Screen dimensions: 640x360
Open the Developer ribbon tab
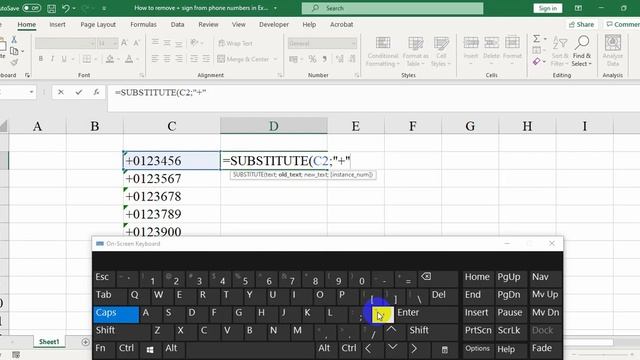pos(274,24)
